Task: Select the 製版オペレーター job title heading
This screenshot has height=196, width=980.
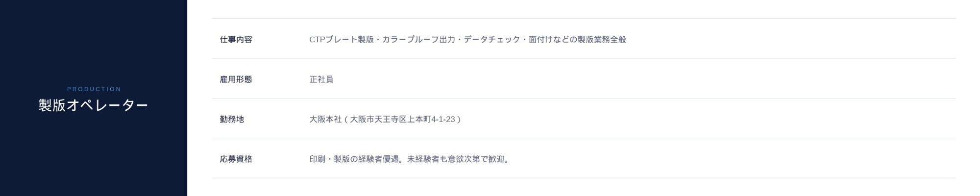Action: pyautogui.click(x=93, y=105)
